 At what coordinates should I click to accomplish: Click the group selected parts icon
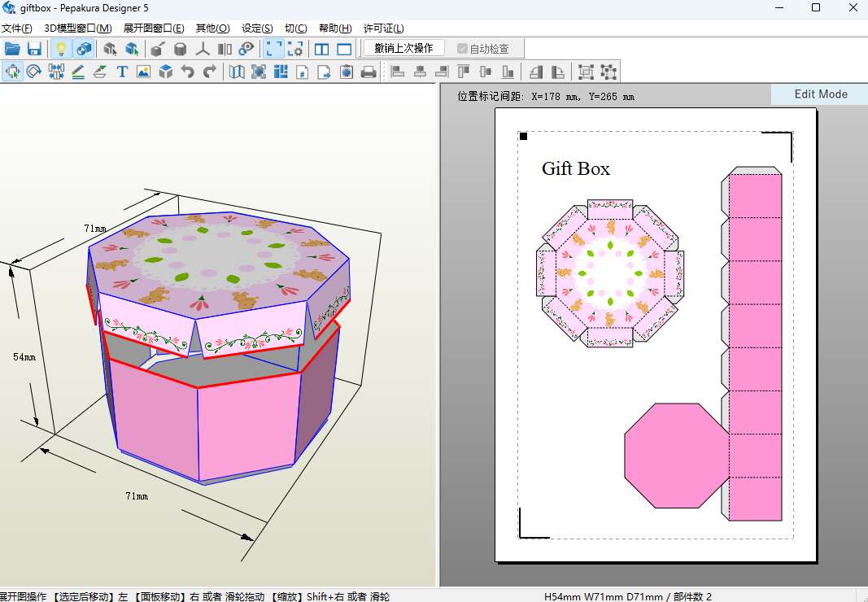pos(586,72)
